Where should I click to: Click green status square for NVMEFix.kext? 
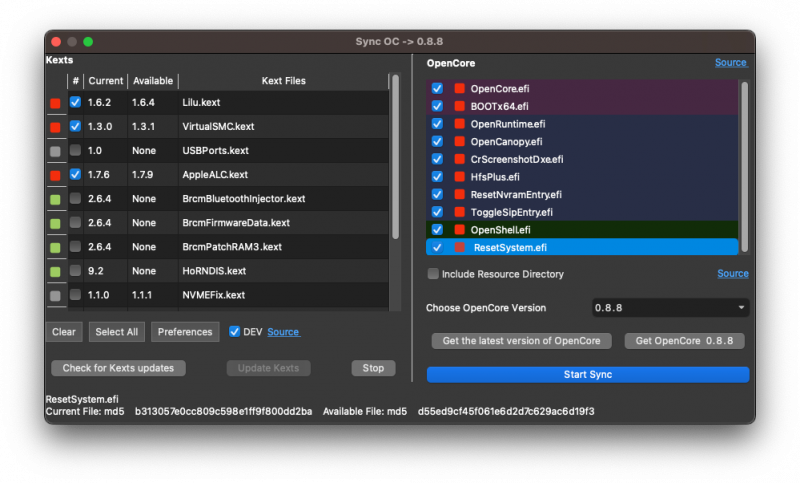[x=55, y=295]
